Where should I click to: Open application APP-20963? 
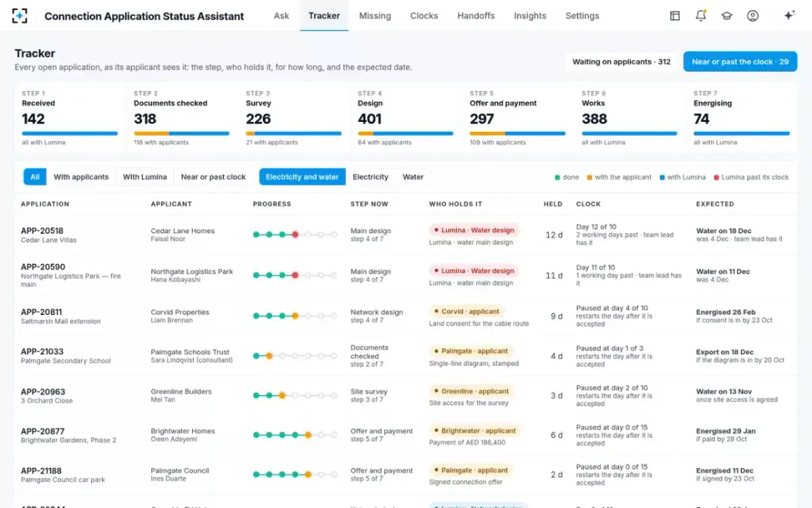point(43,391)
